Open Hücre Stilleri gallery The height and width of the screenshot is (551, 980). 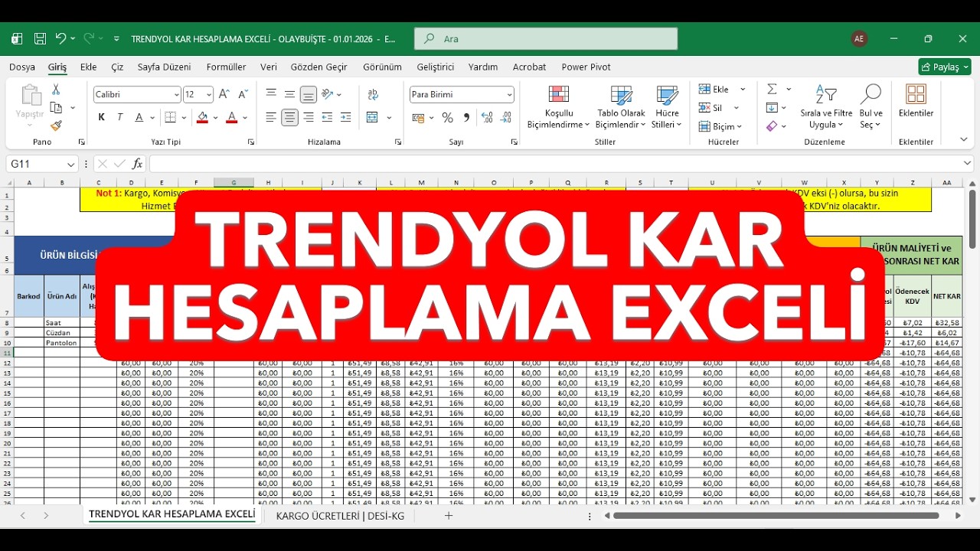pyautogui.click(x=667, y=106)
